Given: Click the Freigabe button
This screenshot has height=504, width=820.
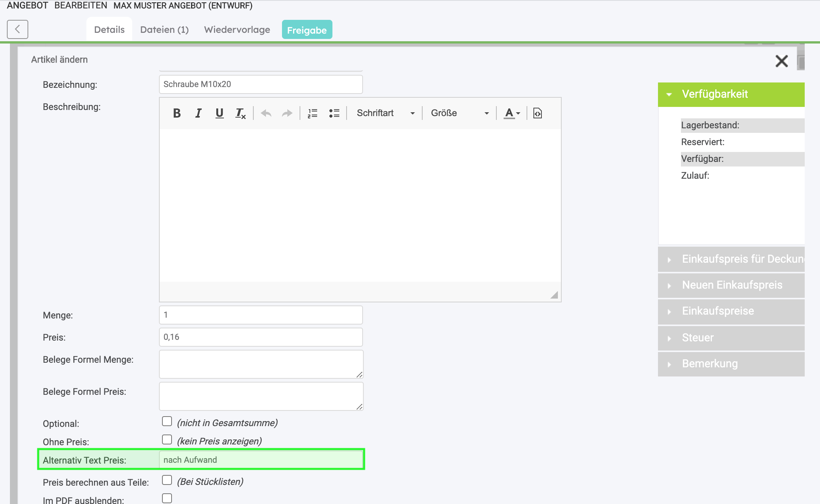Looking at the screenshot, I should (x=307, y=30).
